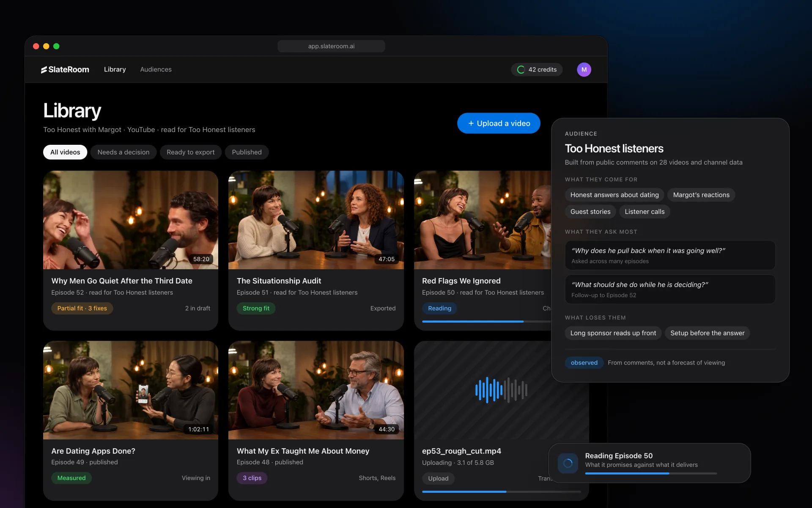Select the Published filter chip
The height and width of the screenshot is (508, 812).
click(x=247, y=152)
